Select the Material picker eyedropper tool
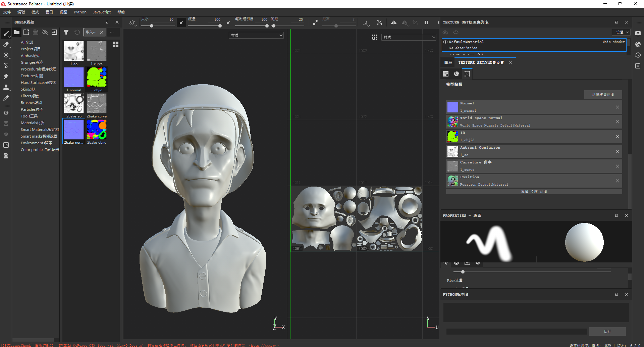Screen dimensions: 644x347 [x=6, y=98]
